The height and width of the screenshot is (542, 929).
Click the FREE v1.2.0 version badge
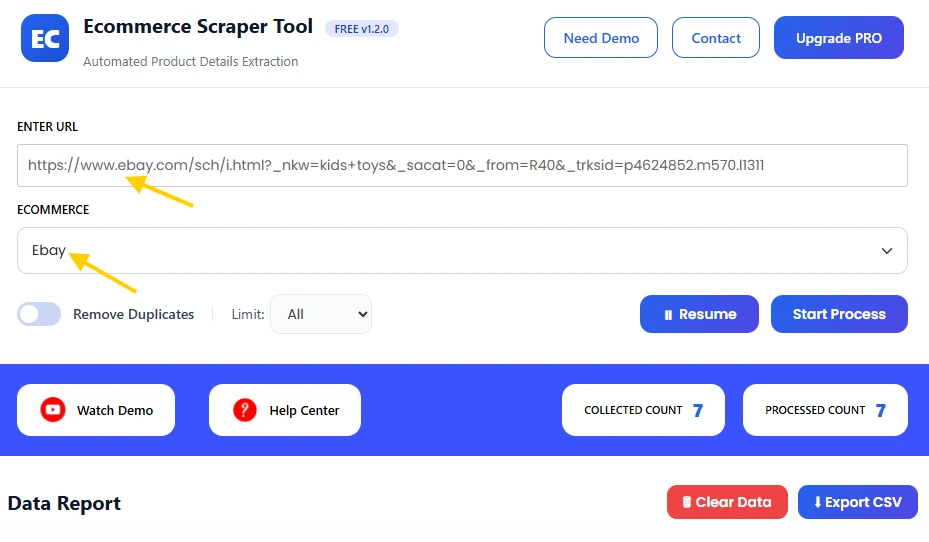coord(361,28)
